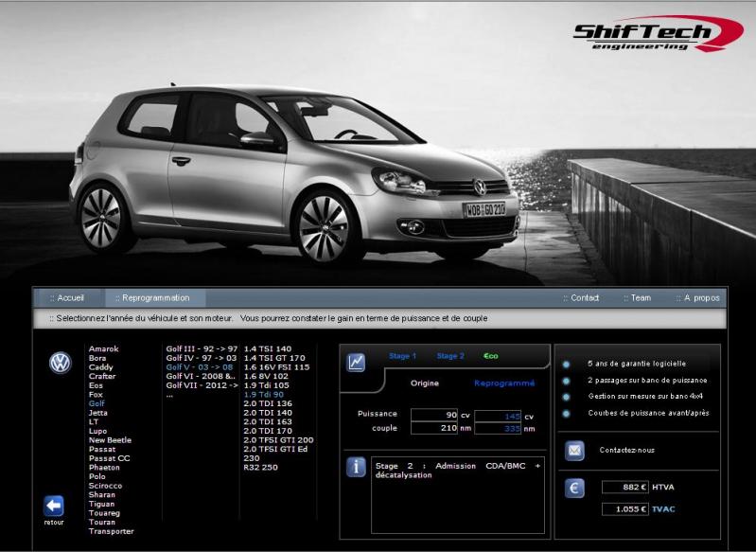Open the Contact menu item
Screen dimensions: 756x552
(581, 298)
